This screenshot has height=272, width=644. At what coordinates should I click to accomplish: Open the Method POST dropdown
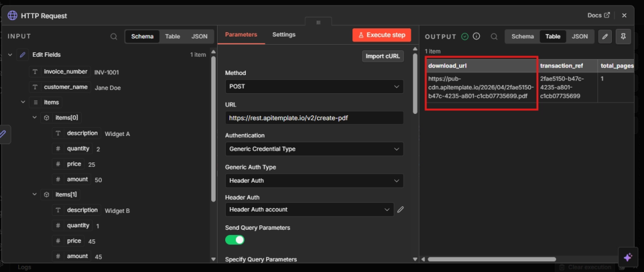pos(314,86)
